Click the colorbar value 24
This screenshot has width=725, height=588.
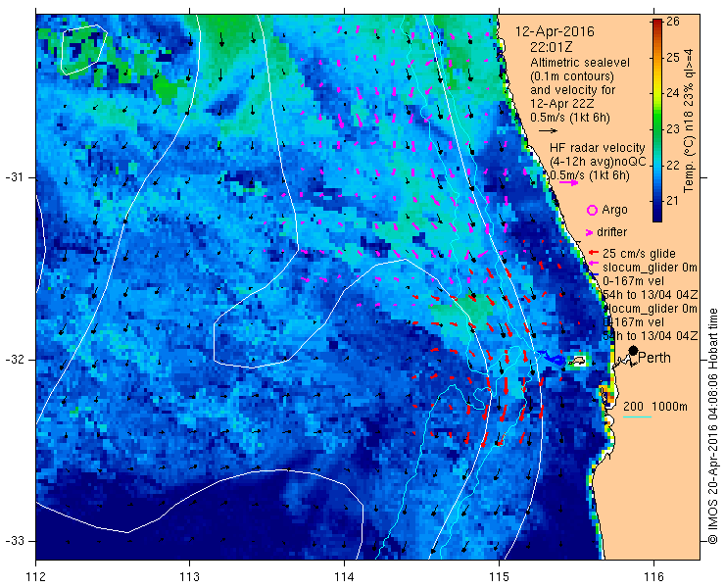[673, 93]
